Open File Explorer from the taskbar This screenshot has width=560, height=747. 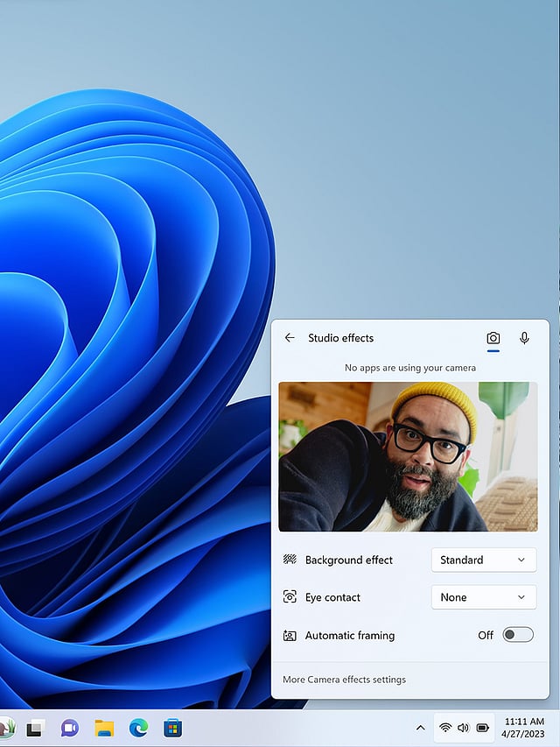(104, 728)
